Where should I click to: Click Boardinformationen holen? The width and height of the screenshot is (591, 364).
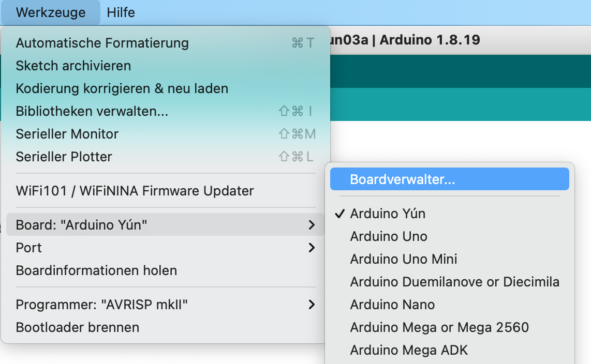[166, 270]
